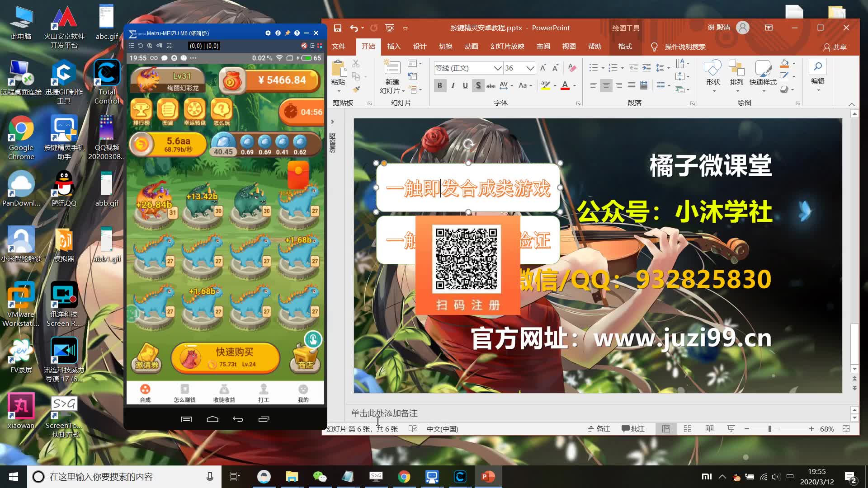Open the font name dropdown
The image size is (868, 488).
[x=497, y=68]
